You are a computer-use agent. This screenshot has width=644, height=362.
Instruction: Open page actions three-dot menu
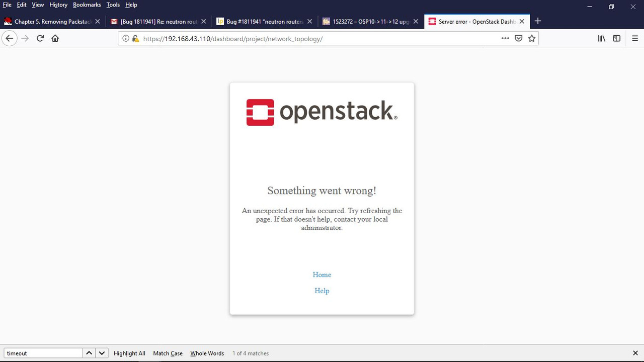(x=505, y=38)
